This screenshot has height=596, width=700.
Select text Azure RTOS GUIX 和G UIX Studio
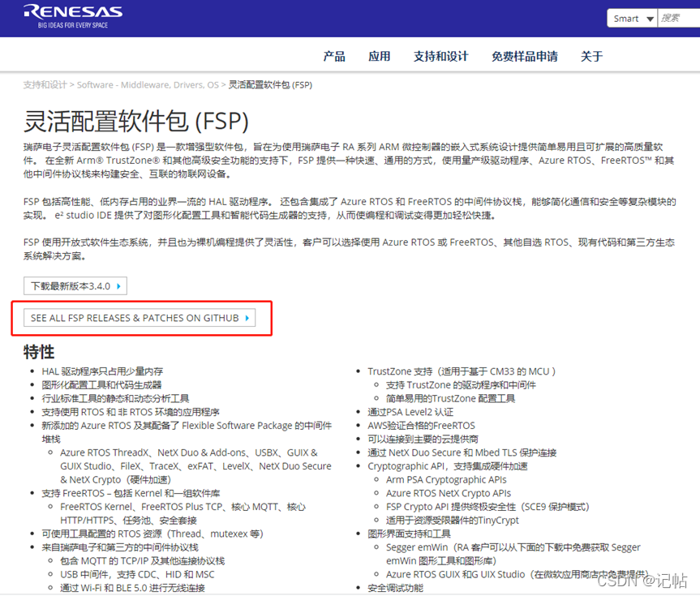point(455,575)
